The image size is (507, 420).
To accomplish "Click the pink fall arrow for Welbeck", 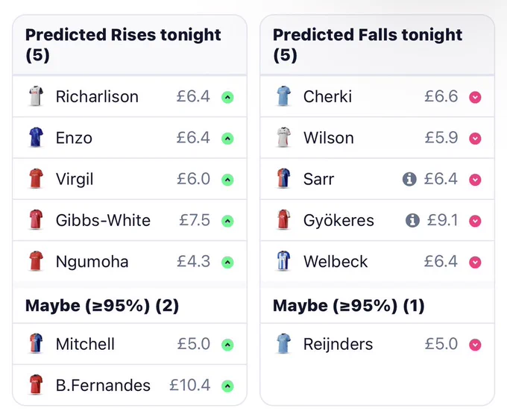I will (x=476, y=262).
